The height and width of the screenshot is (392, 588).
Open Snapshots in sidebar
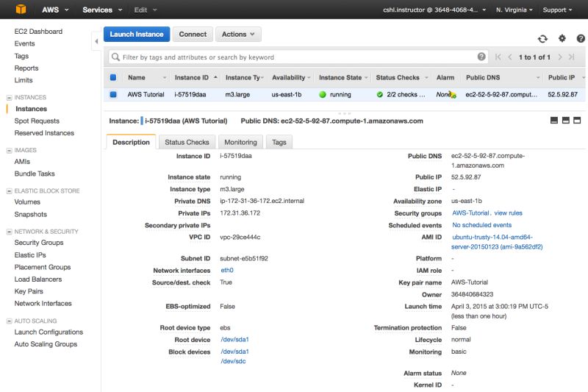pos(30,215)
